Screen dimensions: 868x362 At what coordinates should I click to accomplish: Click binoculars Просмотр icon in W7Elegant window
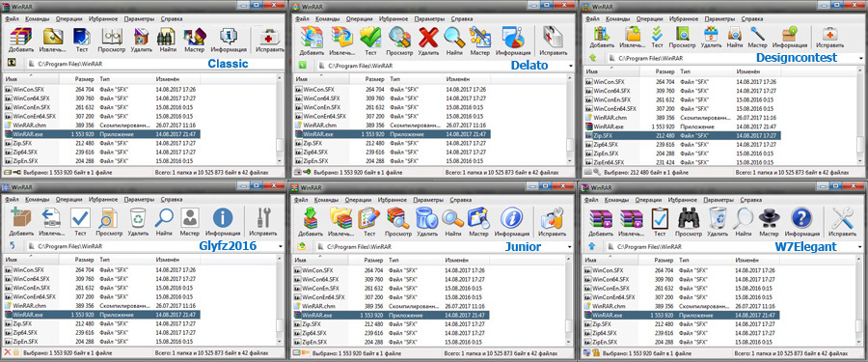[x=689, y=218]
